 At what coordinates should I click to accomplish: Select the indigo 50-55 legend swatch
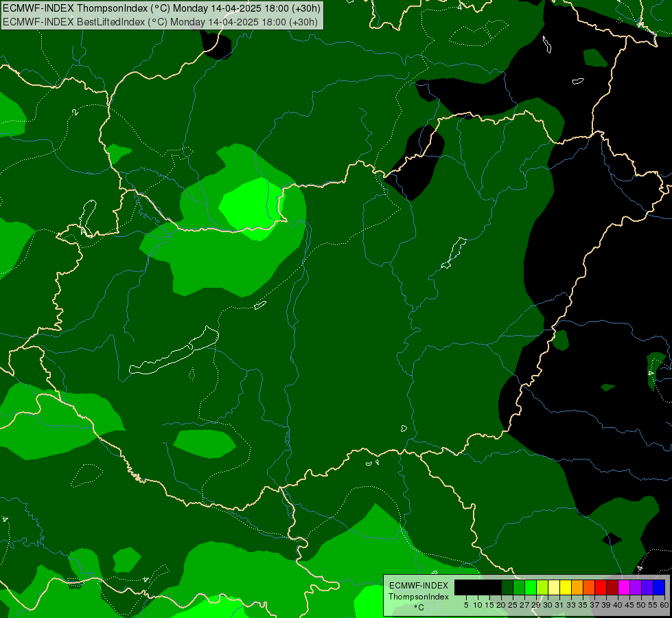click(647, 587)
